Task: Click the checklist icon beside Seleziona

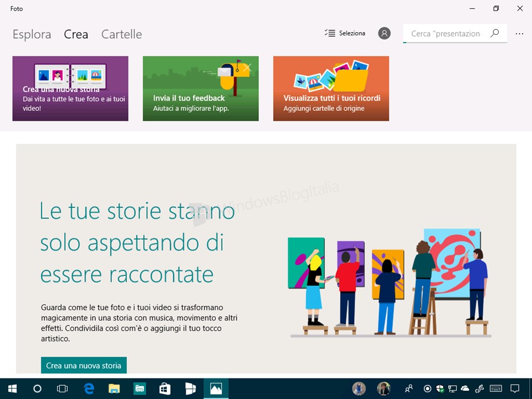Action: point(329,33)
